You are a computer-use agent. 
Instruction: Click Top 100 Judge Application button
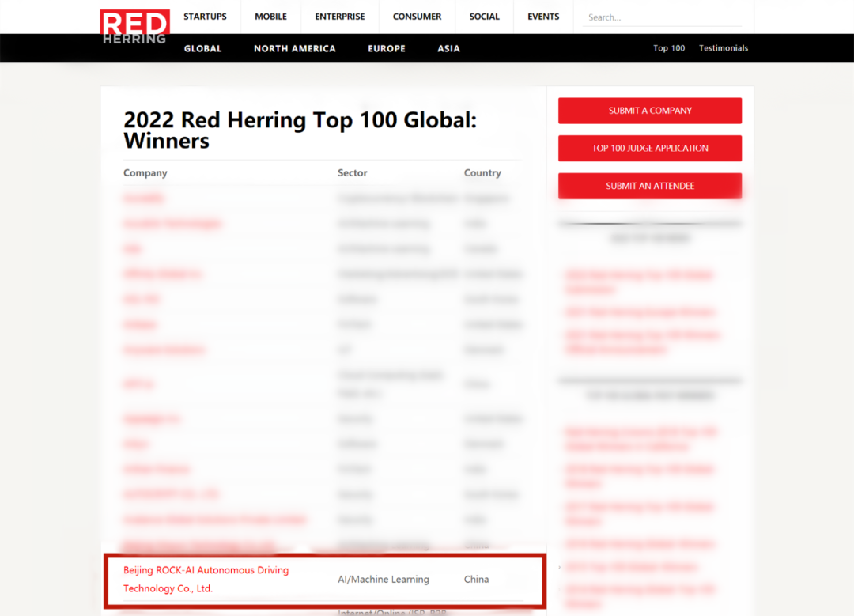click(x=650, y=148)
